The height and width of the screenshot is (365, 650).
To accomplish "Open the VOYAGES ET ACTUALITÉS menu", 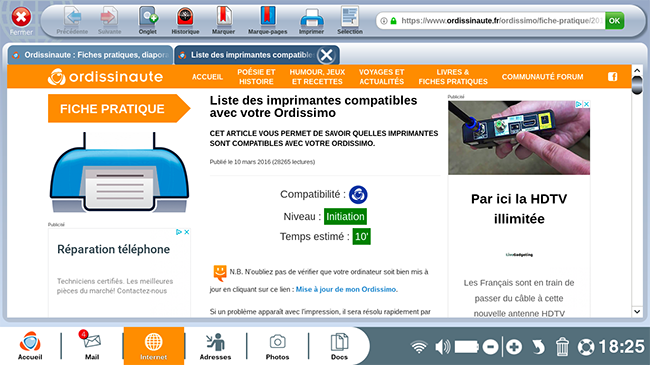I will tap(381, 77).
